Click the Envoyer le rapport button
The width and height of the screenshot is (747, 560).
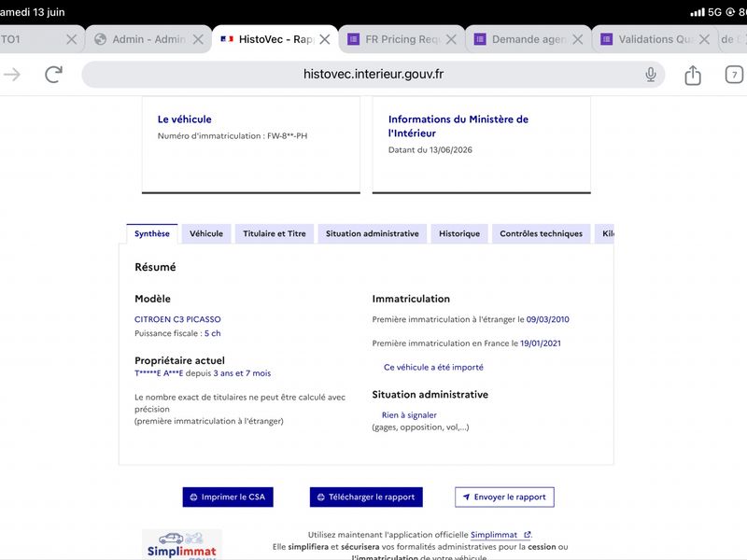point(504,497)
